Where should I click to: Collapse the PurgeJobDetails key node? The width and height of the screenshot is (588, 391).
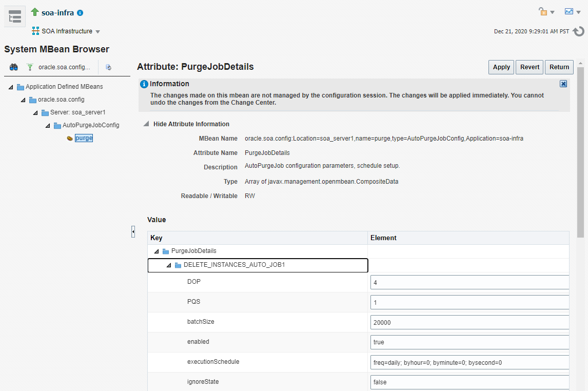[157, 251]
